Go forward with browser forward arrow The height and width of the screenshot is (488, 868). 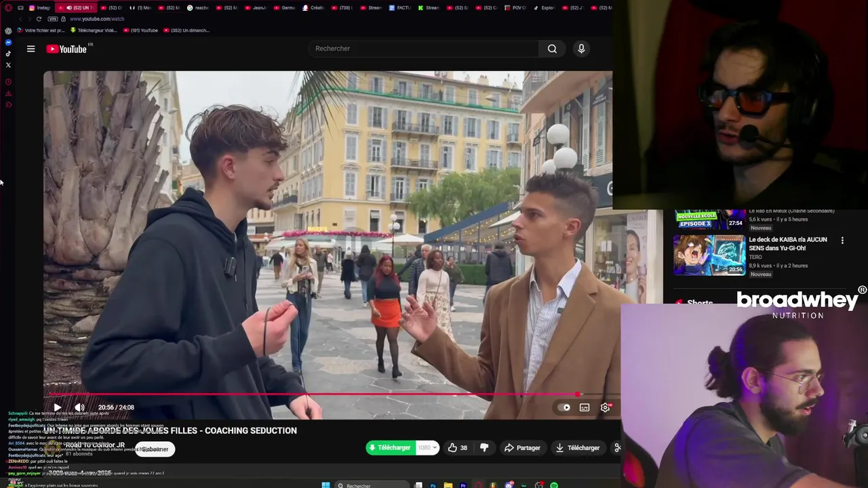point(29,19)
